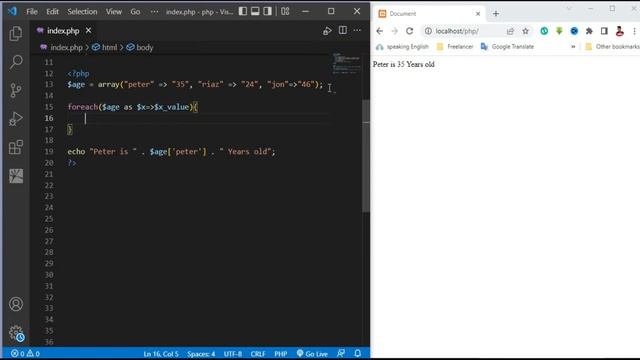Select the index.php editor tab
Image resolution: width=640 pixels, height=360 pixels.
[64, 31]
